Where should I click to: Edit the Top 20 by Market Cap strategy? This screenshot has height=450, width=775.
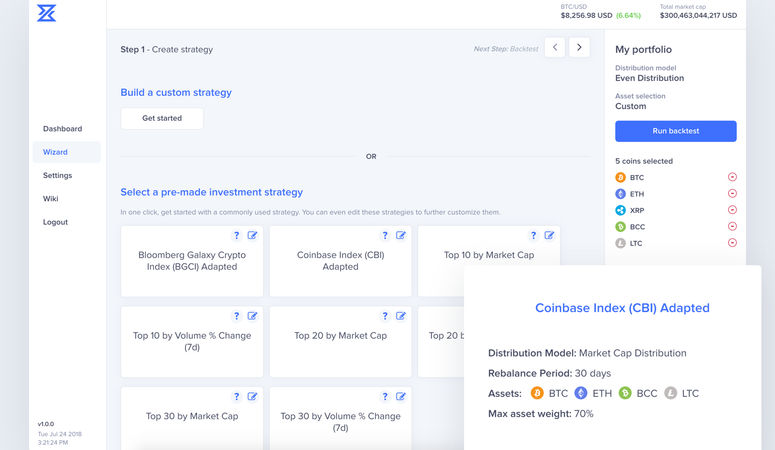[401, 316]
